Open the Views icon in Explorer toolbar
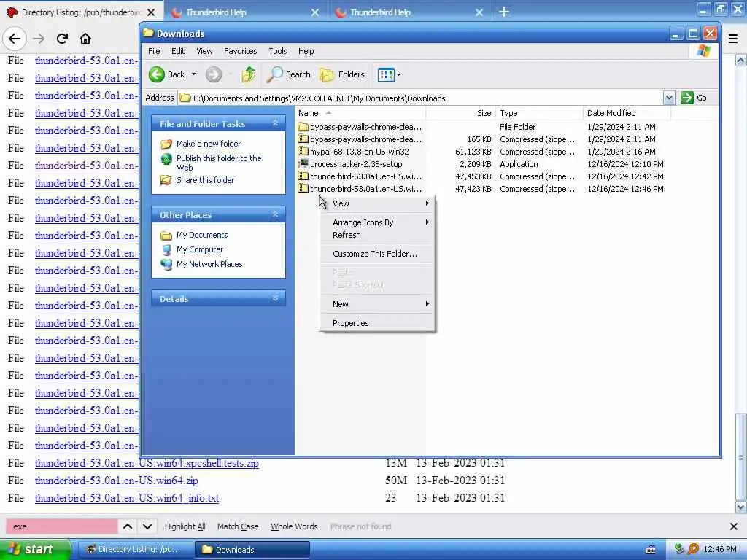This screenshot has height=560, width=747. coord(385,74)
